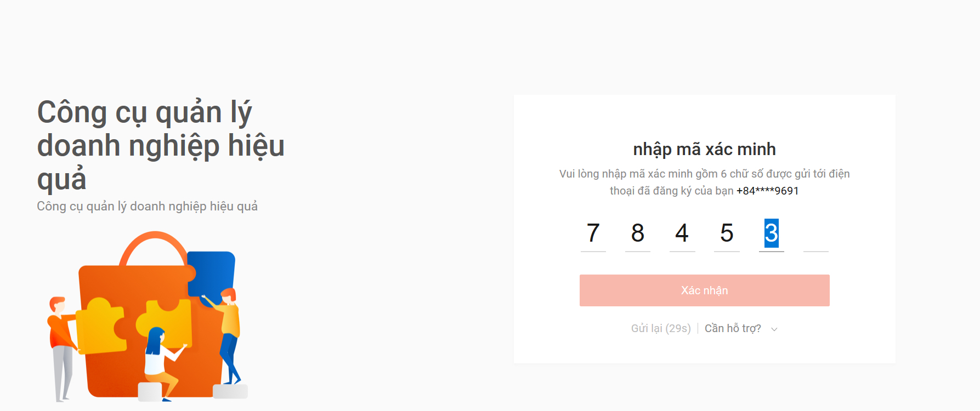
Task: Focus the fourth code box showing 5
Action: [x=727, y=234]
